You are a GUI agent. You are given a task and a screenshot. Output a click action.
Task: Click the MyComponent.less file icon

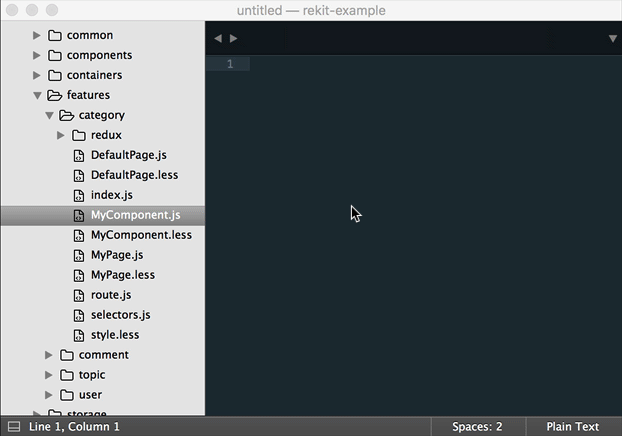79,235
